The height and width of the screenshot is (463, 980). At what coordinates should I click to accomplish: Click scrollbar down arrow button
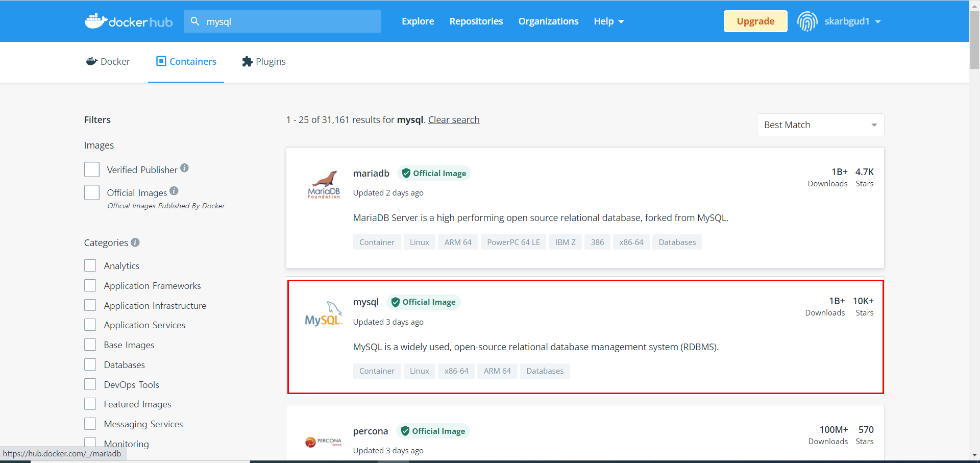[974, 454]
